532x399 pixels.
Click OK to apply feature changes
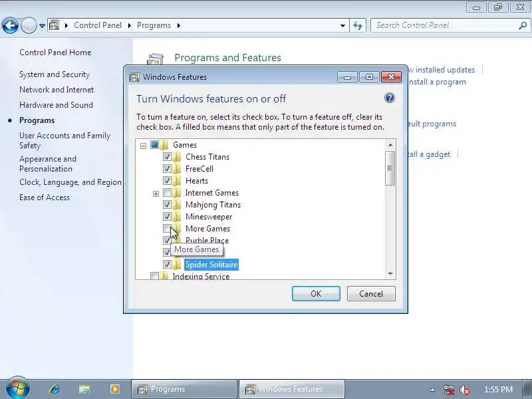point(316,293)
